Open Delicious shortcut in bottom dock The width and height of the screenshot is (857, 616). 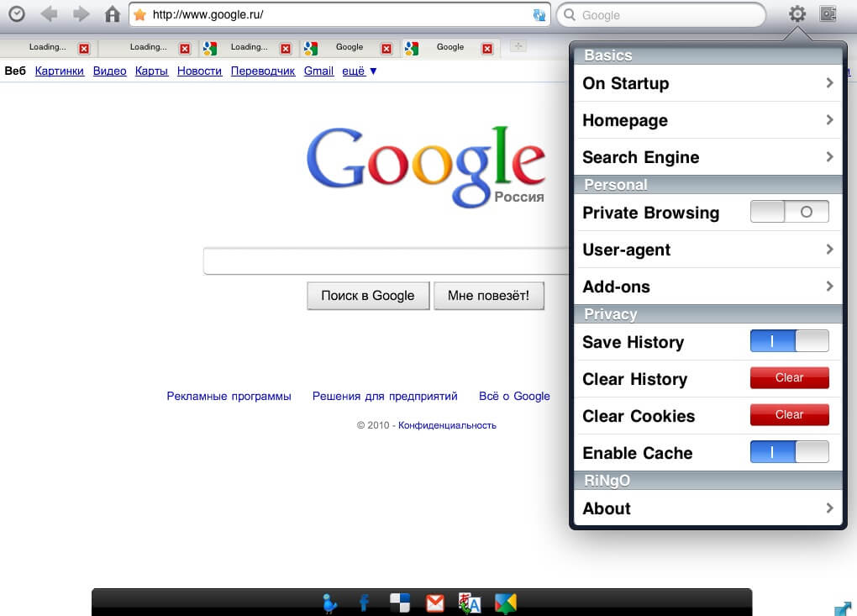pyautogui.click(x=400, y=603)
